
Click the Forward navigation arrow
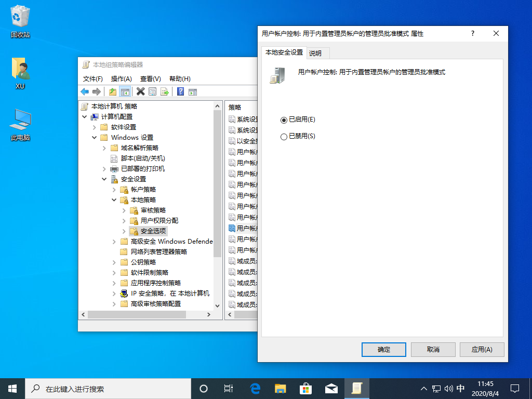coord(96,91)
